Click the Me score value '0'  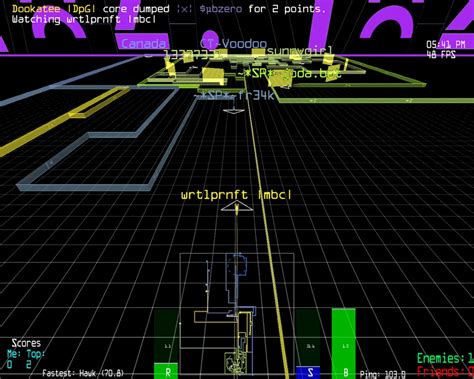point(10,364)
